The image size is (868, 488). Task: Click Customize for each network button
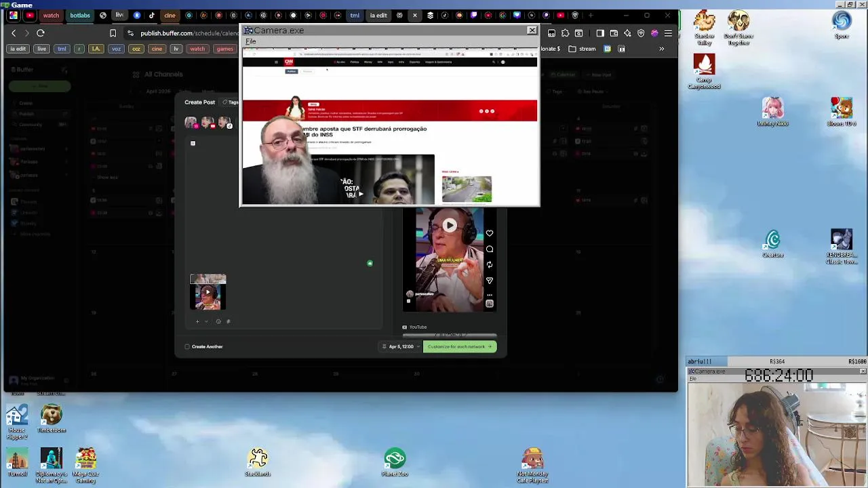click(460, 346)
